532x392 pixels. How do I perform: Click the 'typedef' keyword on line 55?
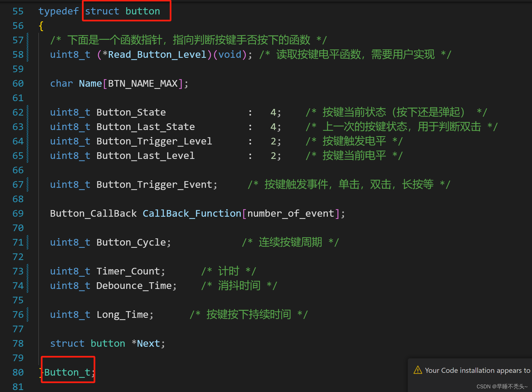coord(59,11)
